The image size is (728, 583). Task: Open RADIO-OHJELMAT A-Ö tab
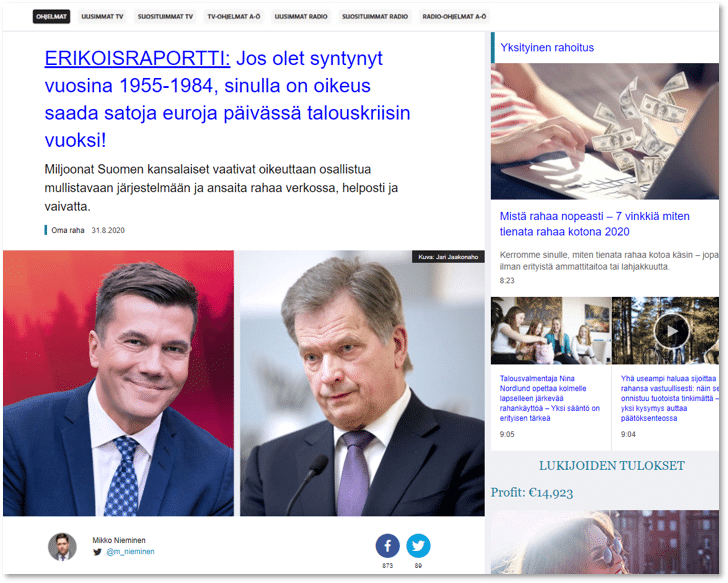[x=454, y=17]
